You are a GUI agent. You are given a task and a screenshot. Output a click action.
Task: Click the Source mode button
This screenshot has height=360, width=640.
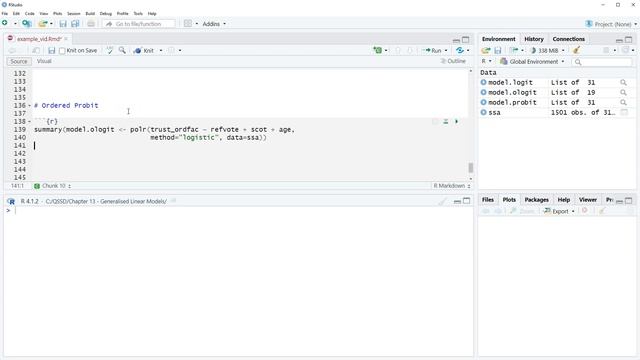(19, 61)
